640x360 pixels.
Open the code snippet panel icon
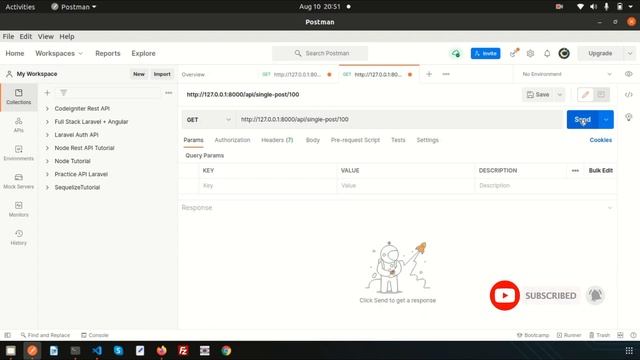click(629, 95)
